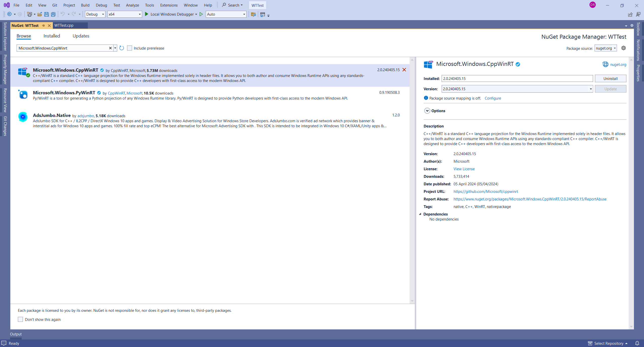Start Local Windows Debugger green play icon

coord(147,14)
